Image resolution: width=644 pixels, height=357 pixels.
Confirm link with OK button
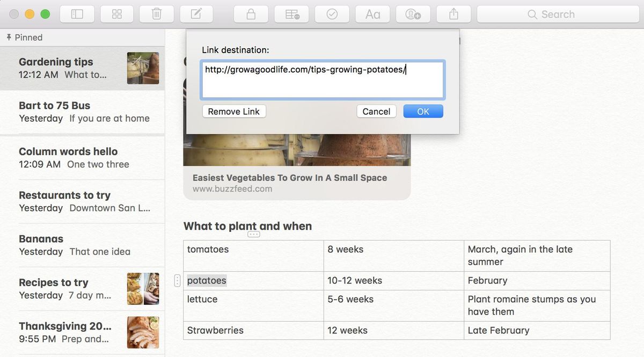pos(423,111)
